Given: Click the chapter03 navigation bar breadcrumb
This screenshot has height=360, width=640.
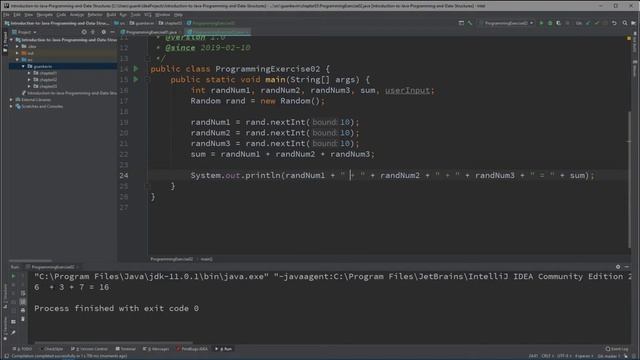Looking at the screenshot, I should point(170,23).
